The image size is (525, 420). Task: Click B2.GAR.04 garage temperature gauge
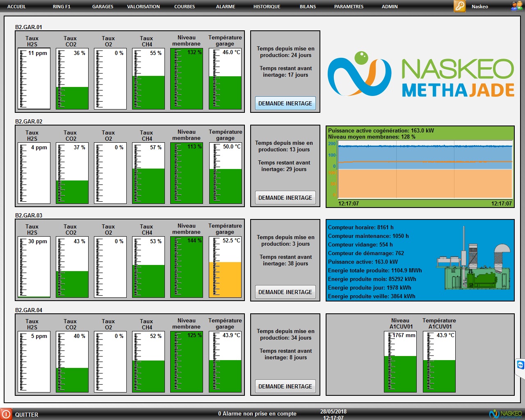(225, 362)
